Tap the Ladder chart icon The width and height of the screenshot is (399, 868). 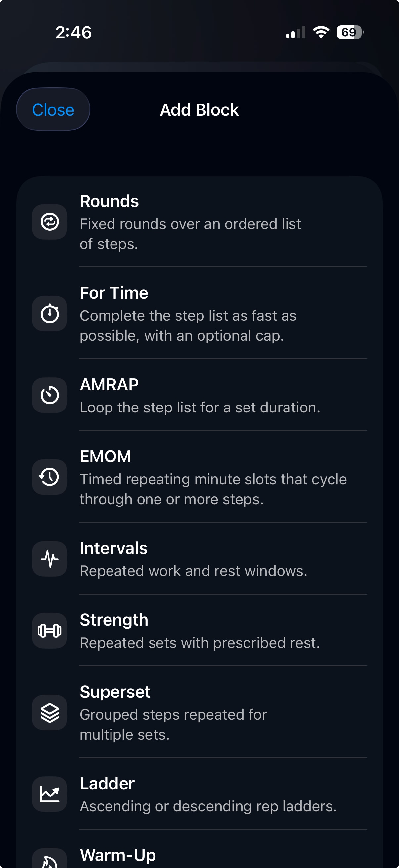[x=50, y=794]
